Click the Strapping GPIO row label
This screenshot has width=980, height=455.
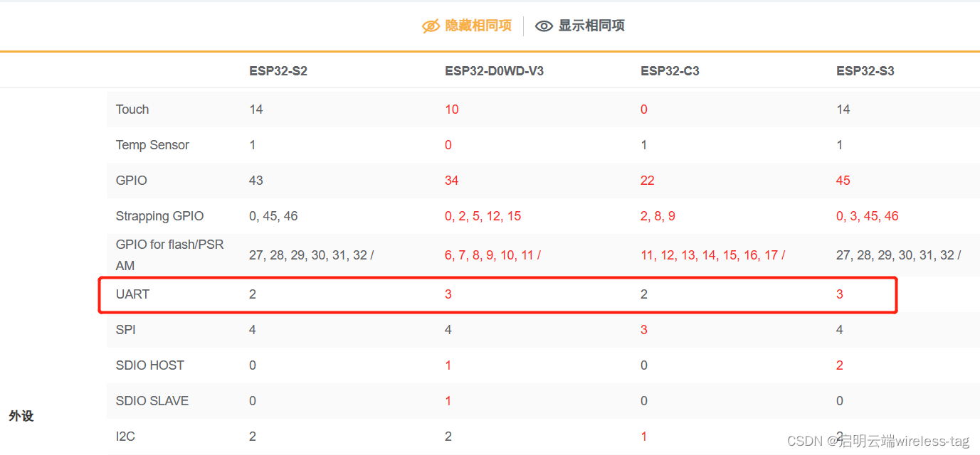click(159, 216)
